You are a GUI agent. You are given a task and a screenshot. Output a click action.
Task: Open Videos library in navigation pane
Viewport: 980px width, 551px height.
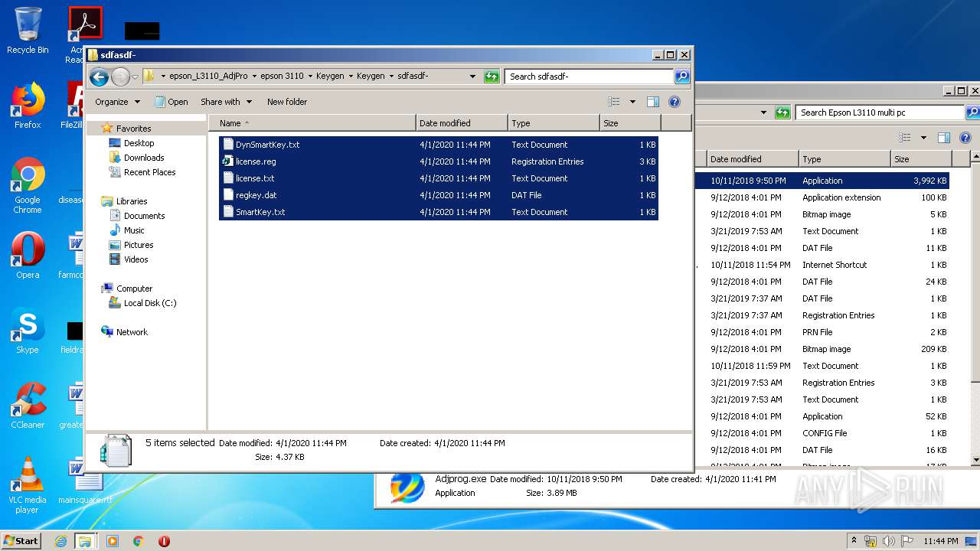tap(136, 259)
